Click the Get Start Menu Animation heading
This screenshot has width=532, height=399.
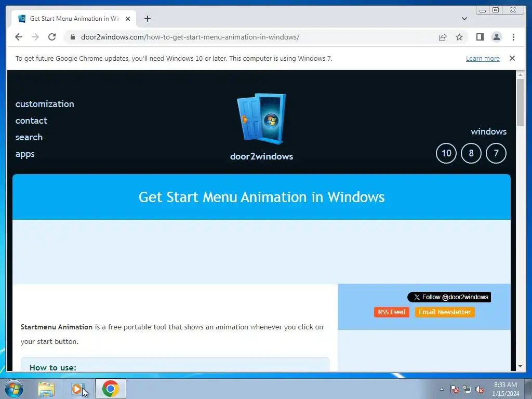click(262, 197)
